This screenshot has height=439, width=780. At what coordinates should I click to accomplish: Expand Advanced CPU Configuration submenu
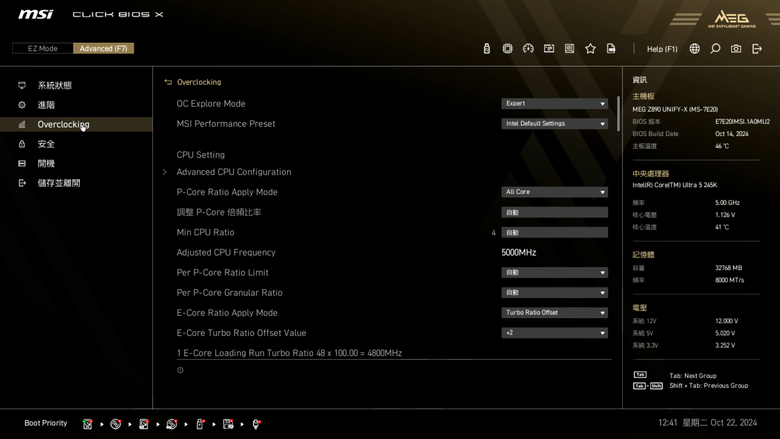click(234, 172)
